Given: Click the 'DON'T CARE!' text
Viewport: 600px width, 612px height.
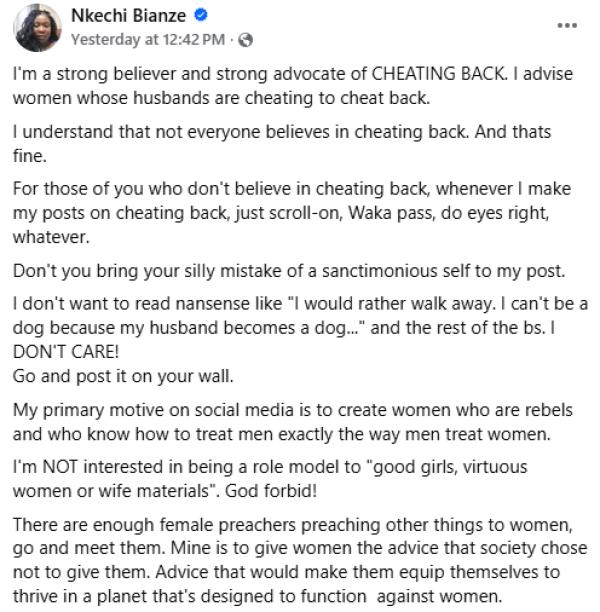Looking at the screenshot, I should (x=66, y=352).
